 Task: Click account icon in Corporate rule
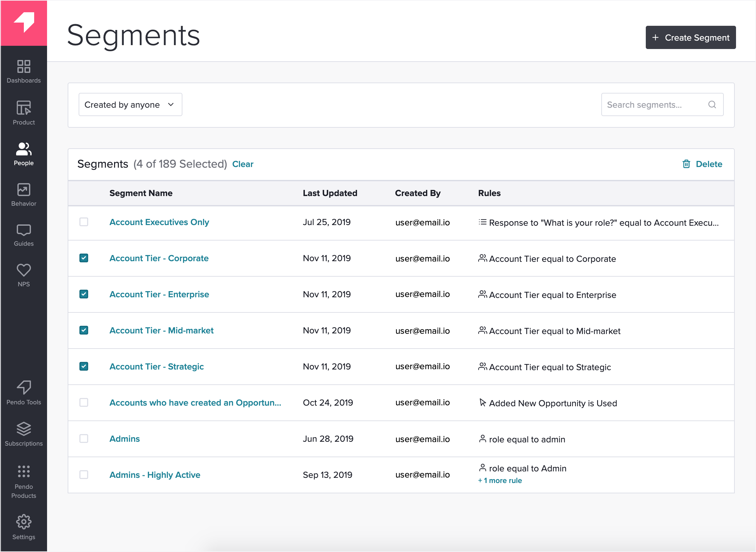(482, 258)
